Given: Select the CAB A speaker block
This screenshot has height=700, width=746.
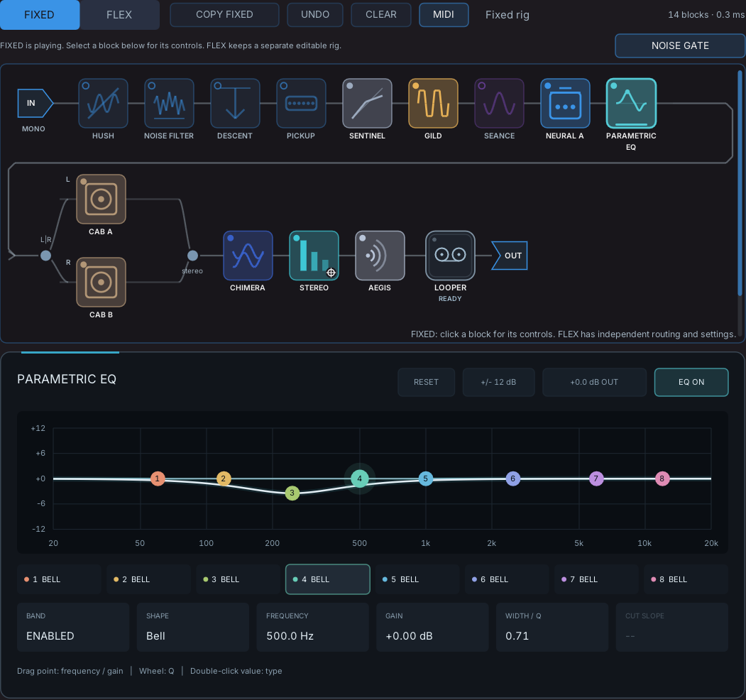Looking at the screenshot, I should click(x=101, y=199).
